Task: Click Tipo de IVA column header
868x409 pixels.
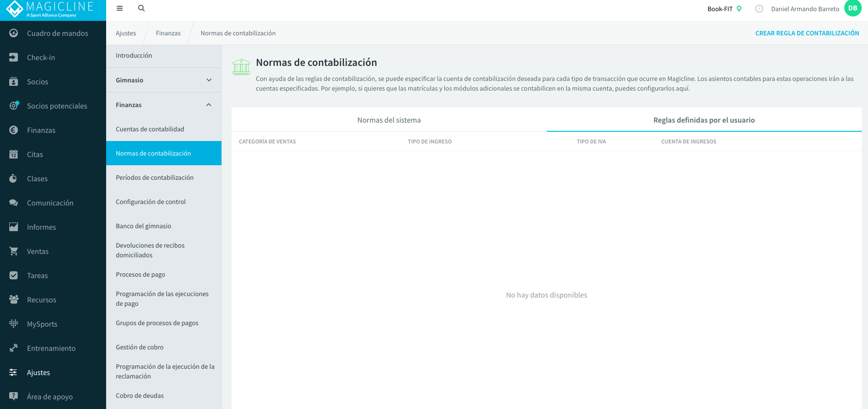Action: pos(591,142)
